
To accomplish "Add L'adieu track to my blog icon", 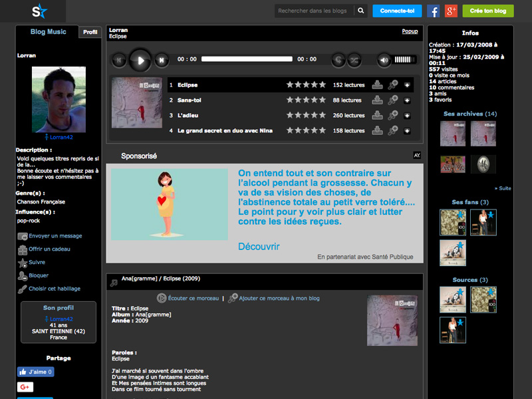I will click(x=392, y=116).
